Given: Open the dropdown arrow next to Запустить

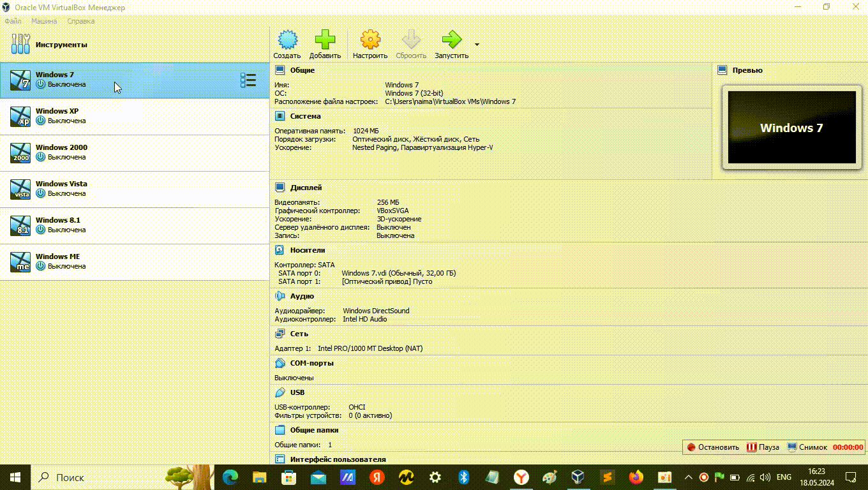Looking at the screenshot, I should 477,45.
